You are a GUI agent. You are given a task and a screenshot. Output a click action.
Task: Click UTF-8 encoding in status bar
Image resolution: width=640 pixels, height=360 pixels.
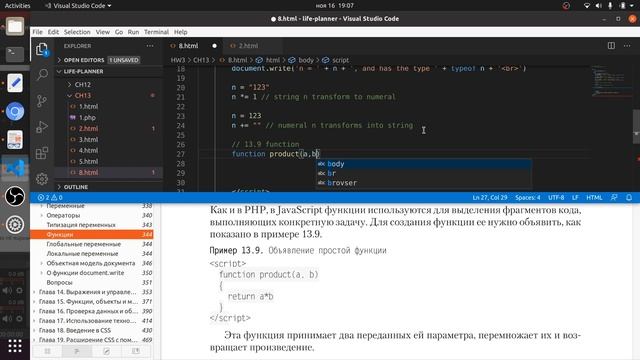point(556,198)
